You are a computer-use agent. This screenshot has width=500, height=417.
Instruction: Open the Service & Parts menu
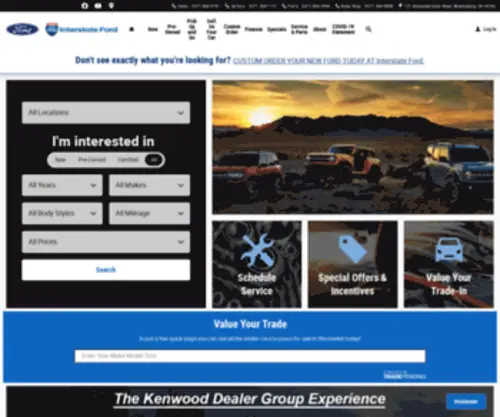pos(299,29)
